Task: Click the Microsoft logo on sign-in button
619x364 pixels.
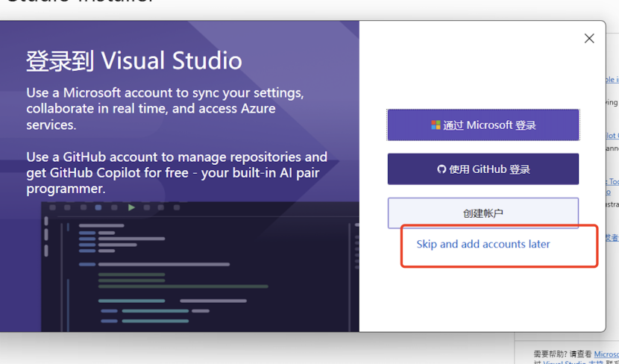Action: click(x=436, y=125)
